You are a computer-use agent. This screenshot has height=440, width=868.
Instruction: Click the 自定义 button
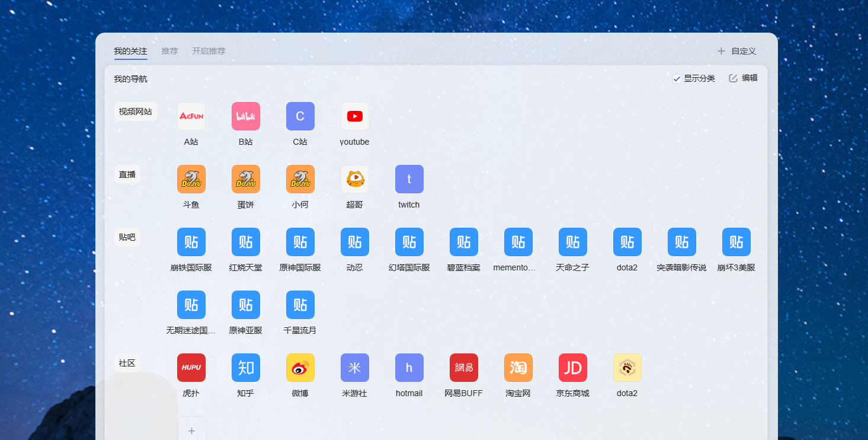(x=736, y=51)
